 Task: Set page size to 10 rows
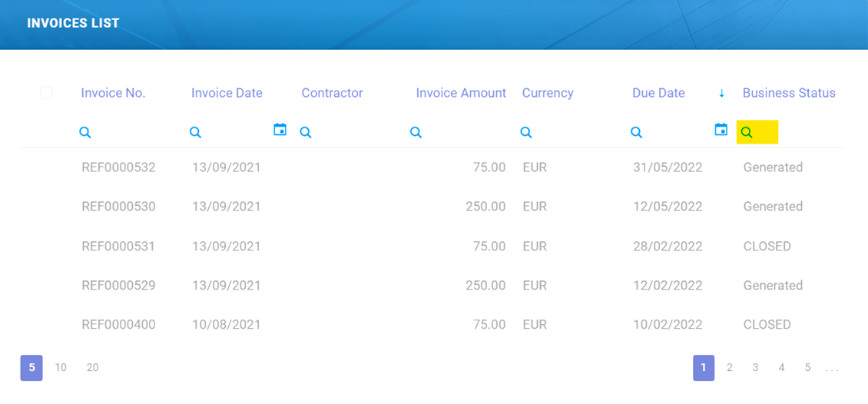tap(61, 368)
